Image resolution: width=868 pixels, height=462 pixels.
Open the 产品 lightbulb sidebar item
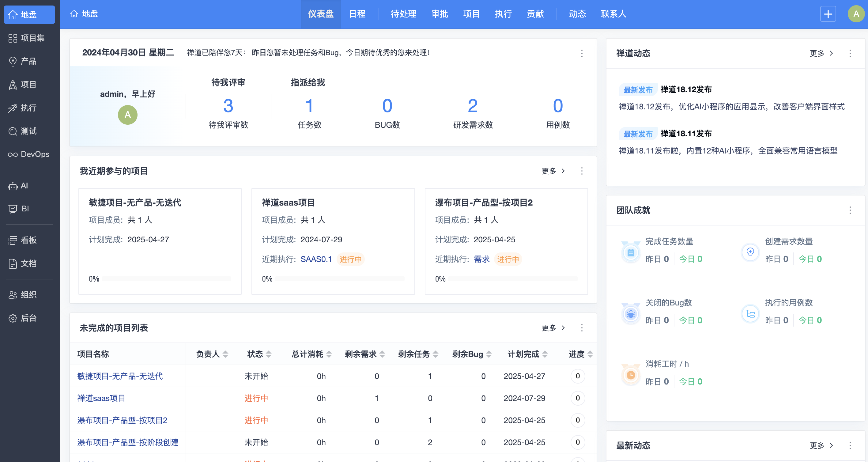click(x=13, y=61)
